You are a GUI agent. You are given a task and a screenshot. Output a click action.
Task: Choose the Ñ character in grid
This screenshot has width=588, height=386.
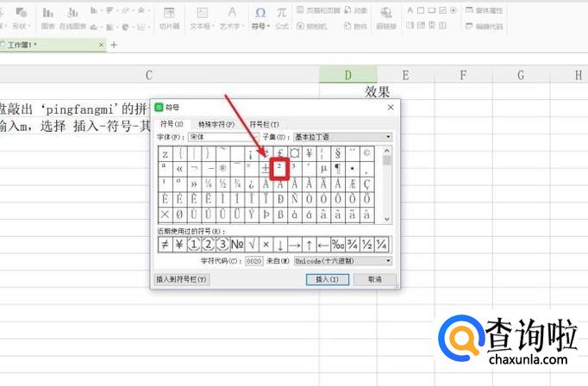pyautogui.click(x=294, y=199)
